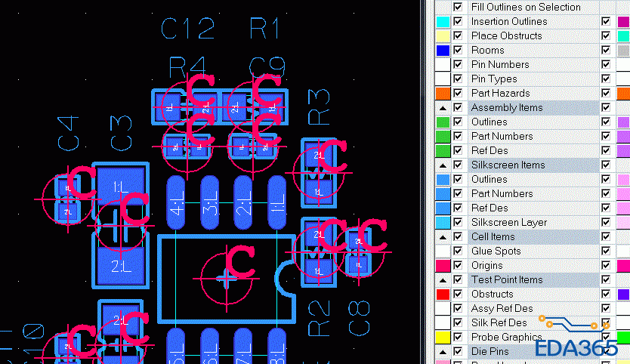
Task: Select the large 1:L pad of C3
Action: coord(121,186)
